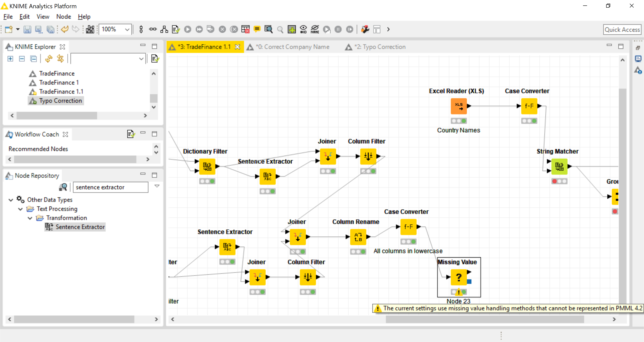Refresh the KNIME Explorer view
Image resolution: width=644 pixels, height=342 pixels.
(x=49, y=59)
